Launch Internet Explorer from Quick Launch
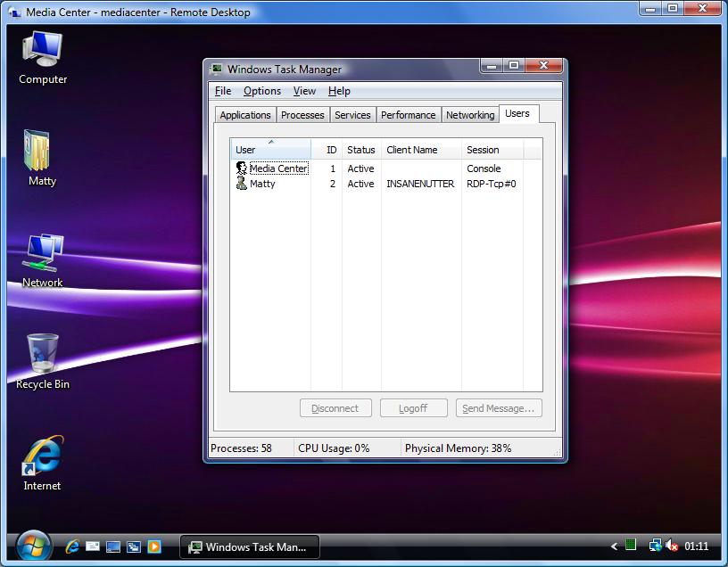Screen dimensions: 728x567 (x=72, y=546)
